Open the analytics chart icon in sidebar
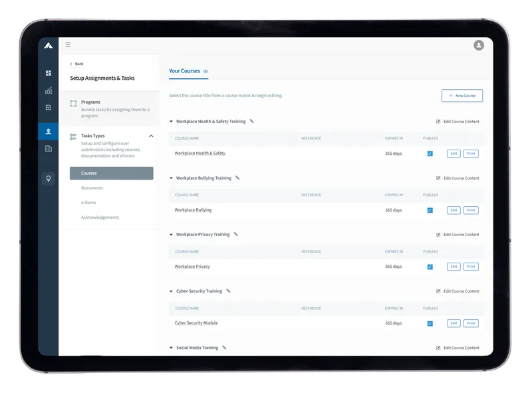This screenshot has width=532, height=393. click(49, 90)
